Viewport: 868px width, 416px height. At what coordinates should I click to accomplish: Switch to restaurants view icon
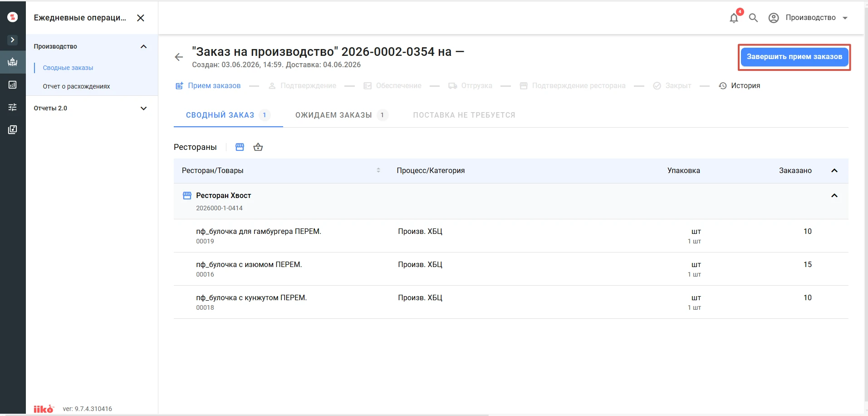point(240,147)
